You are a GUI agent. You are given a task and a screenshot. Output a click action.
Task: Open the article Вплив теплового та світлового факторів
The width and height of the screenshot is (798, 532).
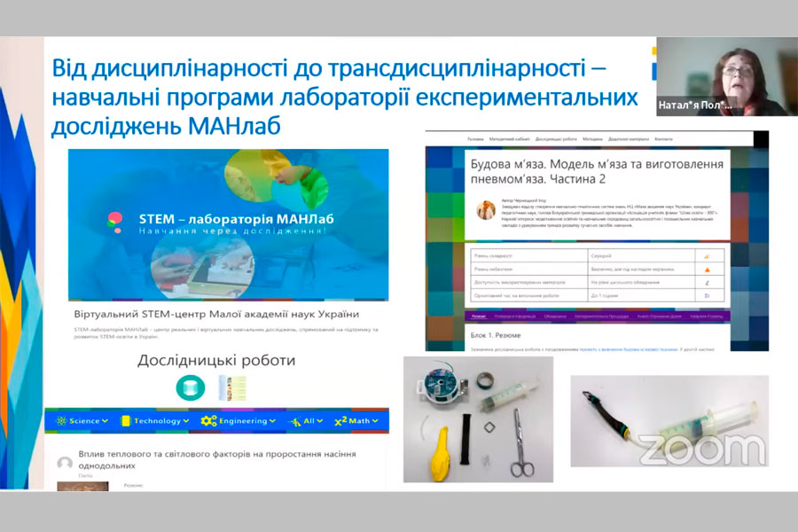[x=217, y=459]
